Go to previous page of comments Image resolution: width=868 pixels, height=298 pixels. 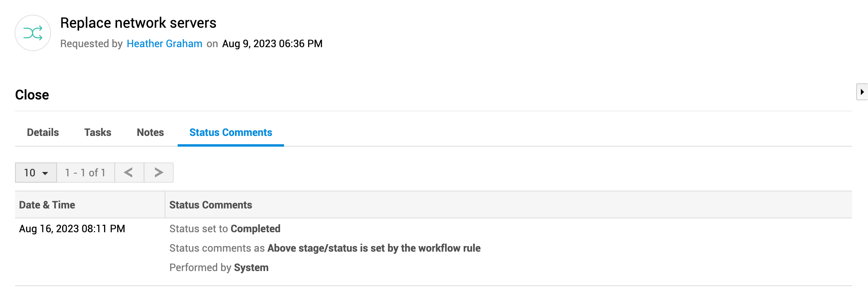tap(129, 173)
